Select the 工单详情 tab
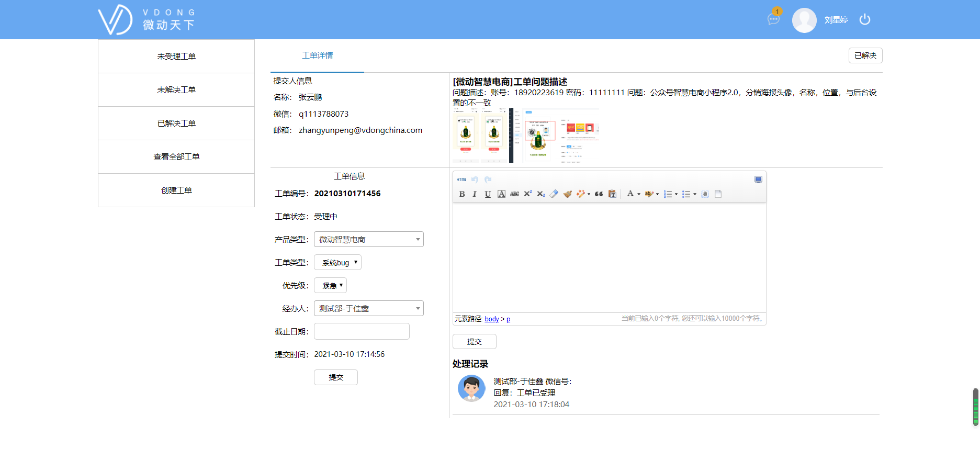 coord(317,55)
